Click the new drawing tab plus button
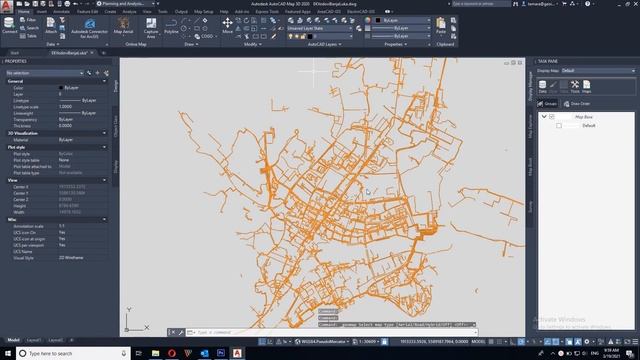This screenshot has height=360, width=640. coord(104,53)
